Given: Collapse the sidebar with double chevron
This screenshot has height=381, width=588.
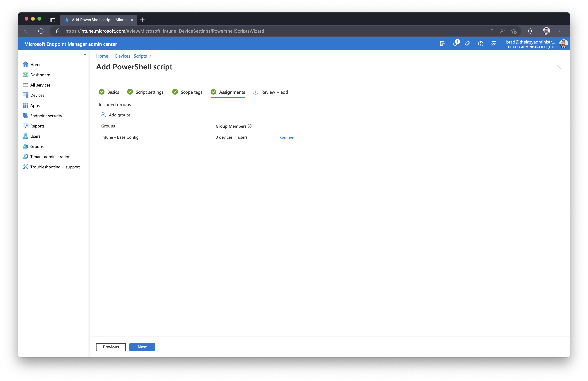Looking at the screenshot, I should [85, 55].
